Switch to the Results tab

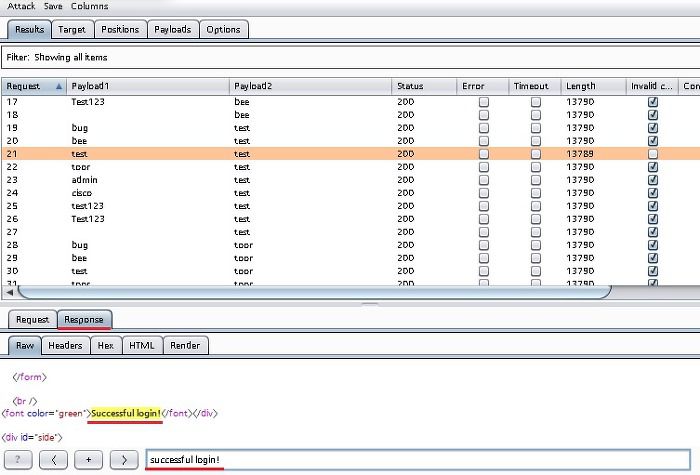click(29, 29)
